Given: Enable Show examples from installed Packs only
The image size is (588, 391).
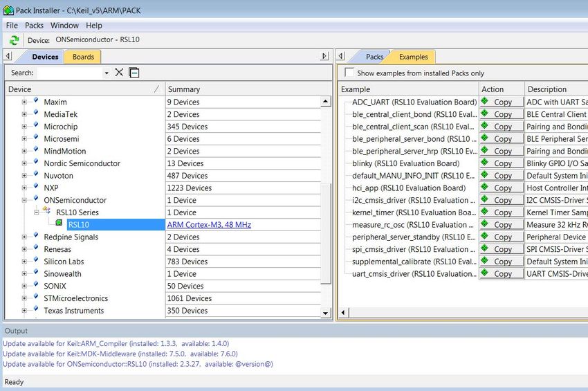Looking at the screenshot, I should tap(349, 73).
